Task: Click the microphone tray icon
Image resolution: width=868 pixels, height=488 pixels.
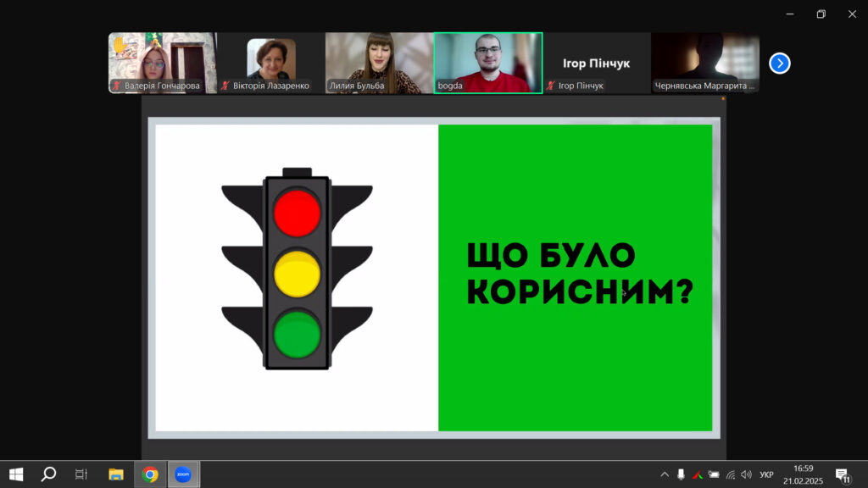Action: click(x=681, y=474)
